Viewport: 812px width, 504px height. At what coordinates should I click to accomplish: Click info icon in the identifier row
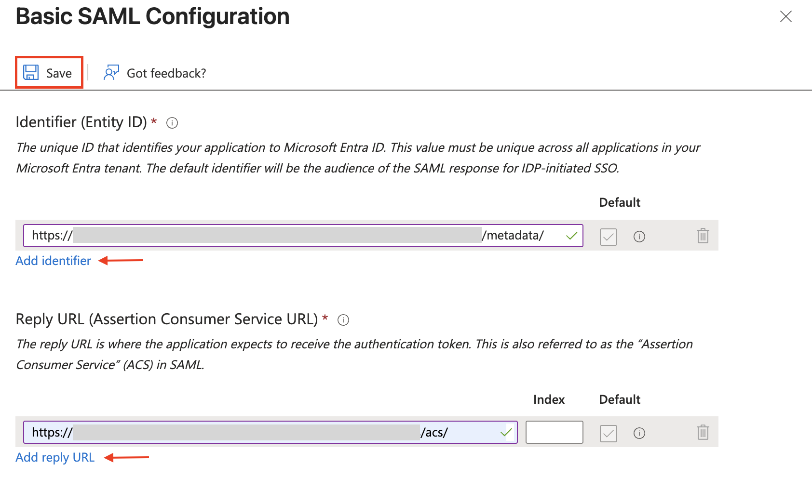tap(639, 237)
